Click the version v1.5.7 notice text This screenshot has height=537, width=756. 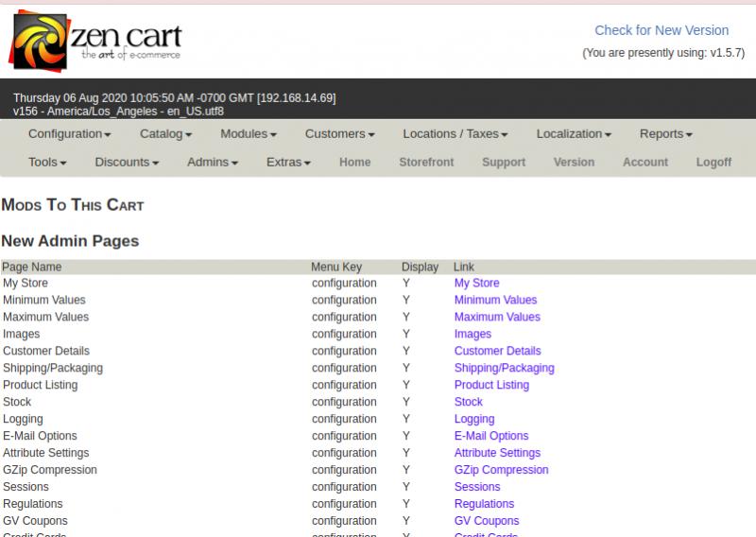point(663,53)
